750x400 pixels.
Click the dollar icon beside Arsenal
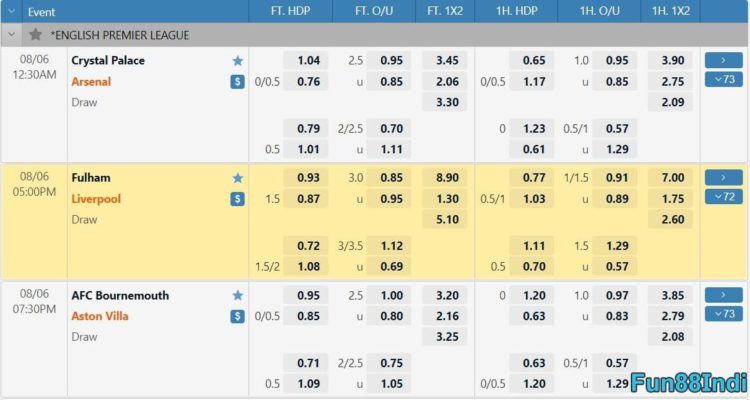pyautogui.click(x=237, y=82)
